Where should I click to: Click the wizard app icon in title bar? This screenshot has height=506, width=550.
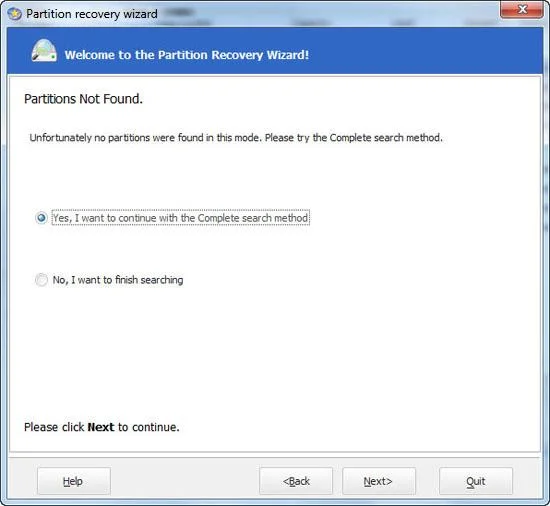(x=14, y=14)
